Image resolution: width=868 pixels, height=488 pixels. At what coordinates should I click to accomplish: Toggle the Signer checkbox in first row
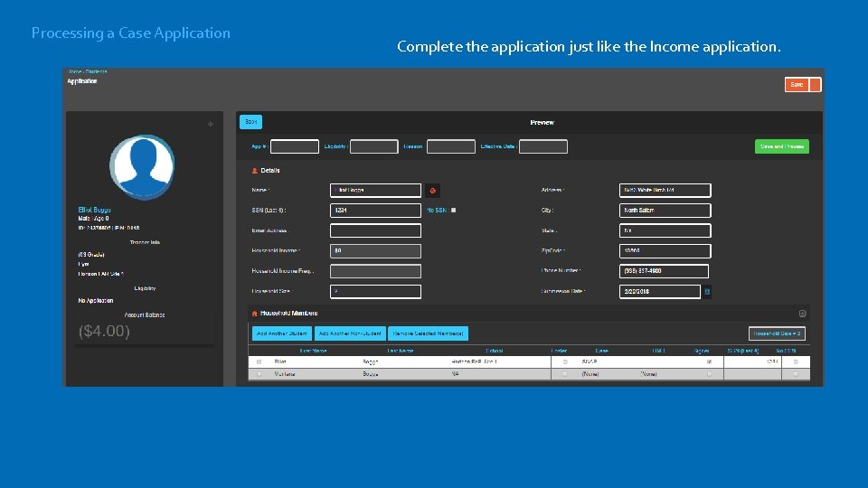click(x=709, y=361)
